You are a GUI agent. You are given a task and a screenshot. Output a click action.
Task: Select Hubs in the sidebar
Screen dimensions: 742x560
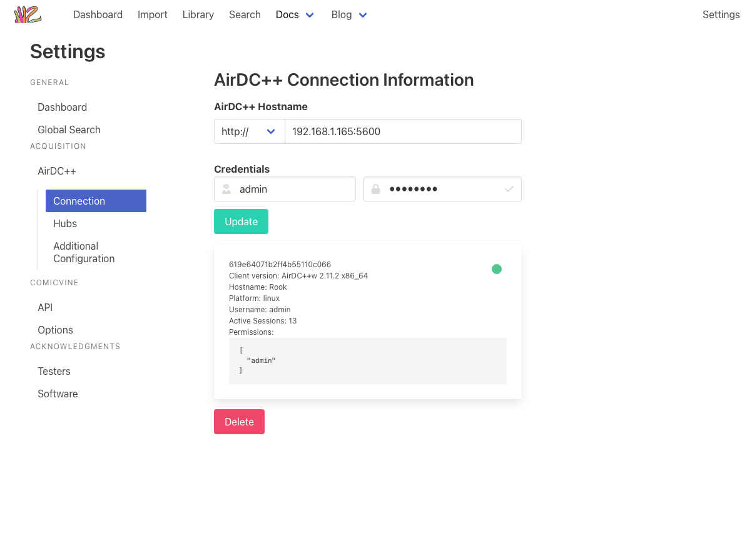[65, 223]
